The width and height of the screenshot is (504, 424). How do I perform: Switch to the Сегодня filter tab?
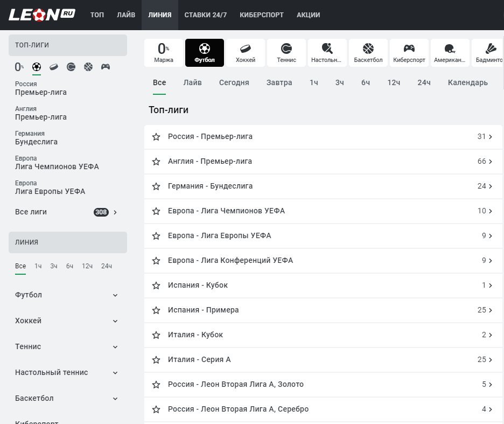click(x=234, y=82)
